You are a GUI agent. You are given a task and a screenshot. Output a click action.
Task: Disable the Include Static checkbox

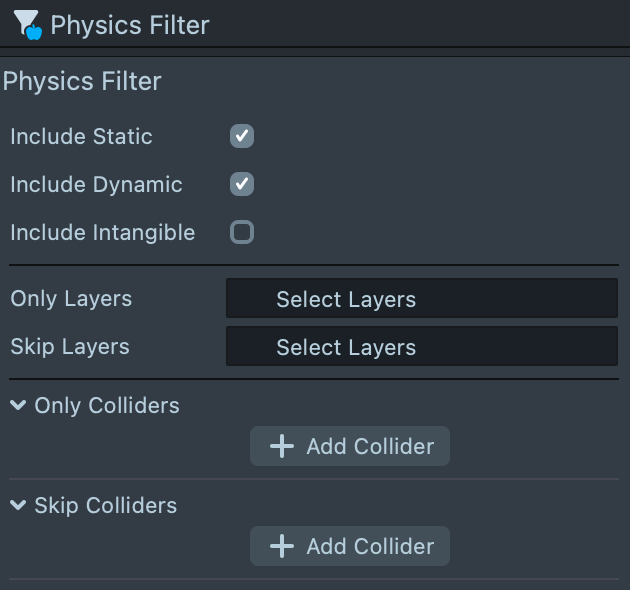coord(242,136)
